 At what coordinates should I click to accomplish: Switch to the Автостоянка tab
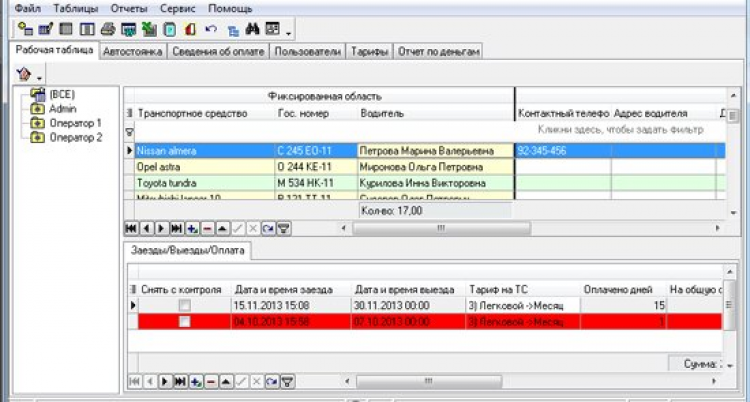[133, 50]
